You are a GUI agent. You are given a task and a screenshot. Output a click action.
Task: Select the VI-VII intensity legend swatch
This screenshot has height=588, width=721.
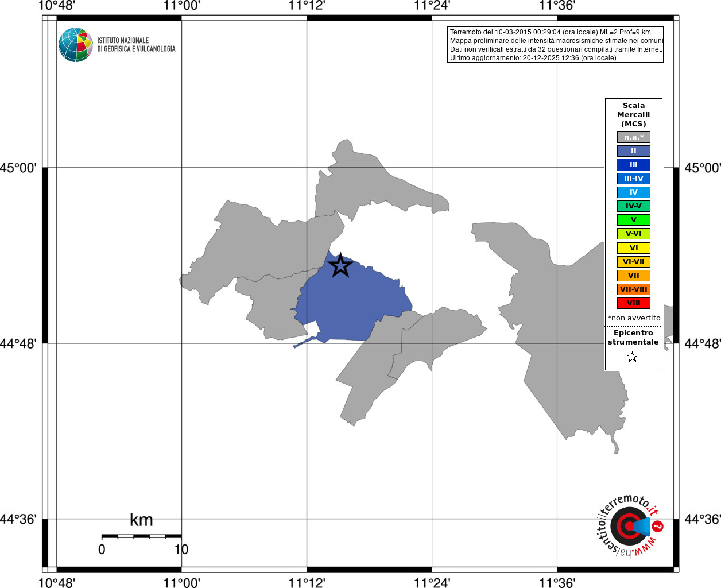(x=634, y=262)
